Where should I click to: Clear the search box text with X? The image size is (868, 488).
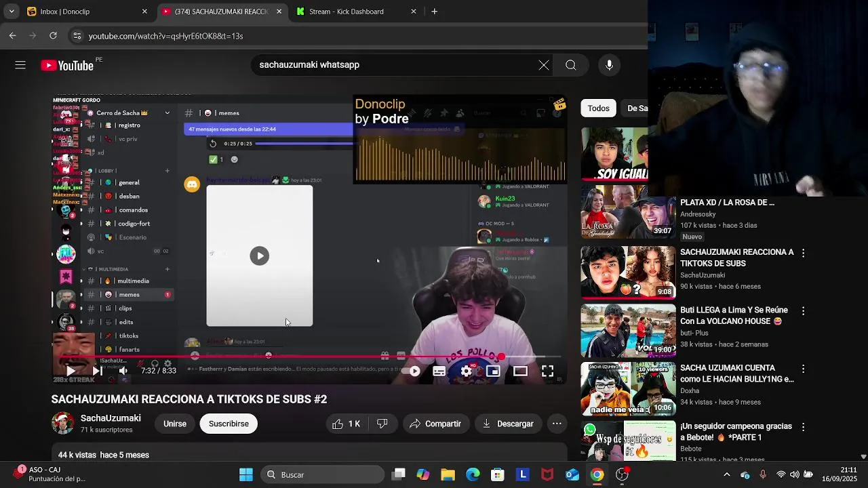[x=544, y=65]
